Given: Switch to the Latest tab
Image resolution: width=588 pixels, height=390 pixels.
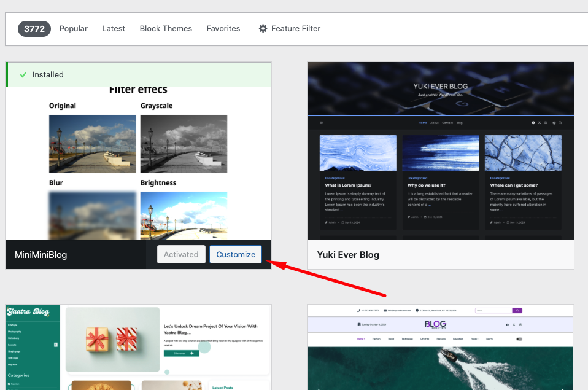Looking at the screenshot, I should 114,29.
